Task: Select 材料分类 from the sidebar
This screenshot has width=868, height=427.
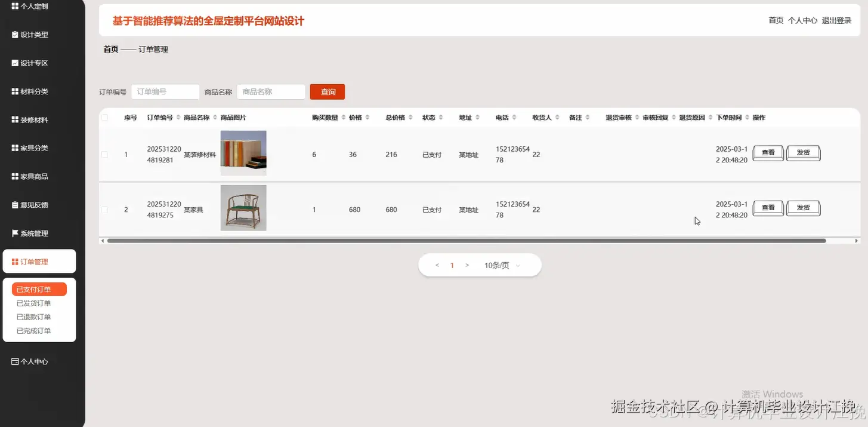Action: click(30, 91)
